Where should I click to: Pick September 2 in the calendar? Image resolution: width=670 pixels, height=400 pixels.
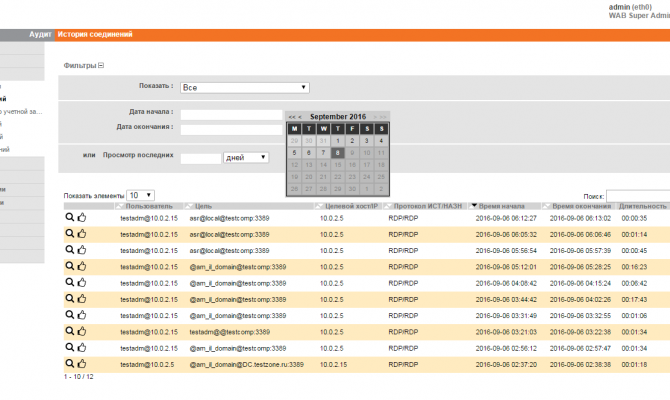tap(352, 141)
